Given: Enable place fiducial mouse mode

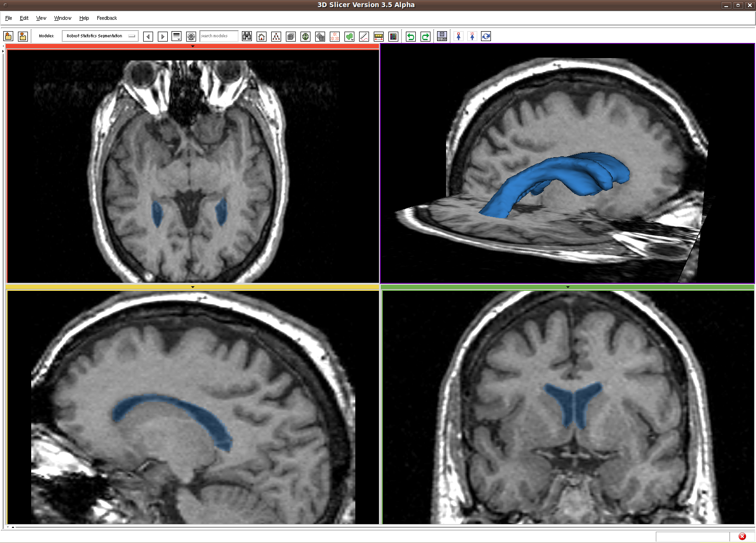Looking at the screenshot, I should tap(472, 36).
